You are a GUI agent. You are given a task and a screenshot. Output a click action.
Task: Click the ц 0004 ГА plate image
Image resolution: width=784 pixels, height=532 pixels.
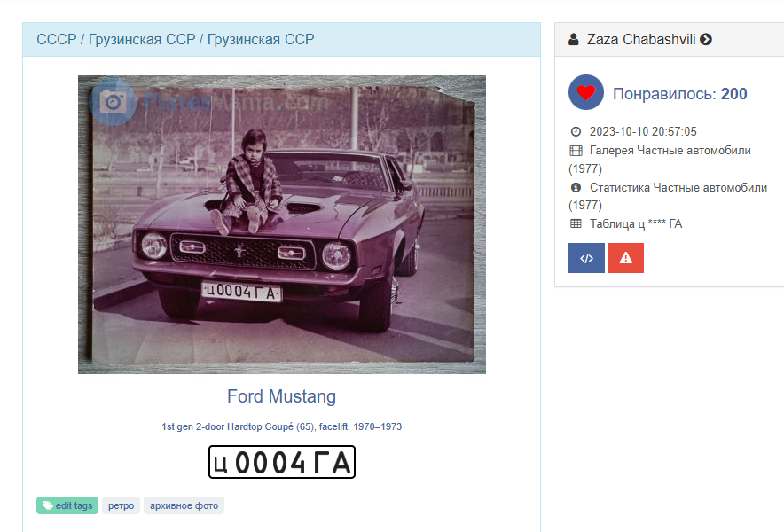[282, 462]
